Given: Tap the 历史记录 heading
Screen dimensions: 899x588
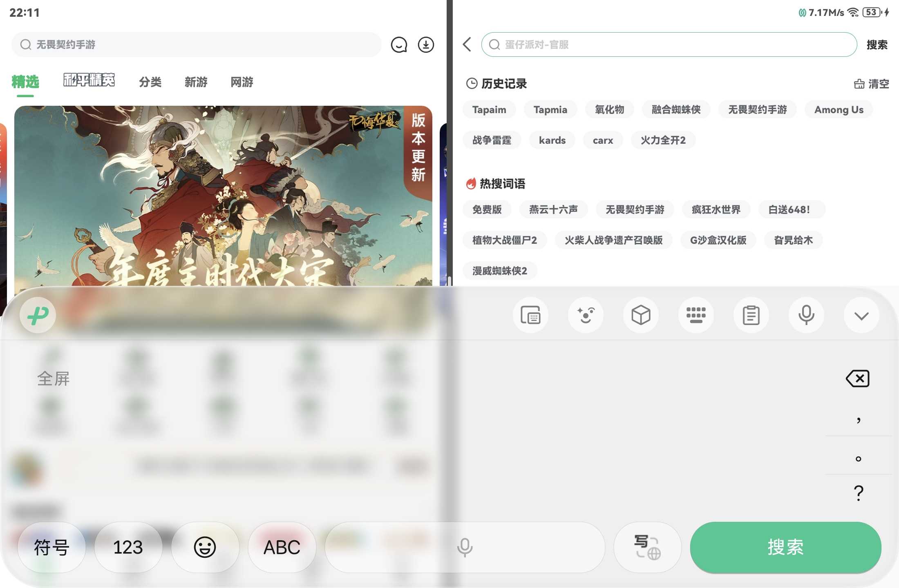Looking at the screenshot, I should point(504,84).
